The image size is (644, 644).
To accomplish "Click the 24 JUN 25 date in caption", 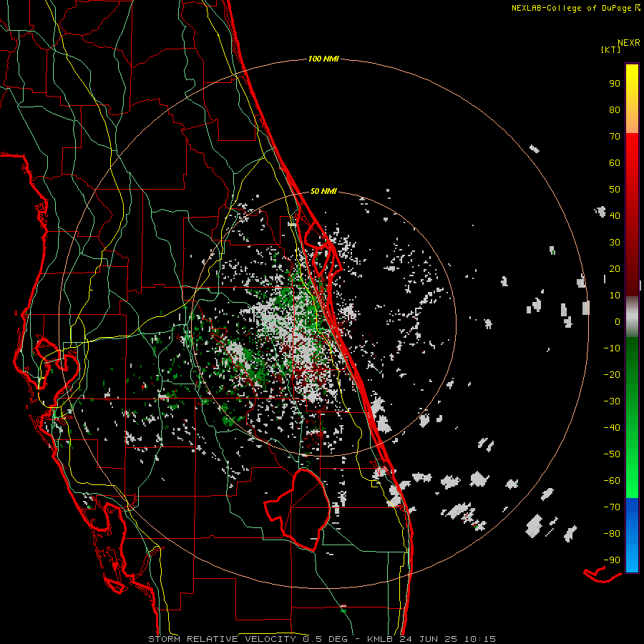I will coord(427,639).
